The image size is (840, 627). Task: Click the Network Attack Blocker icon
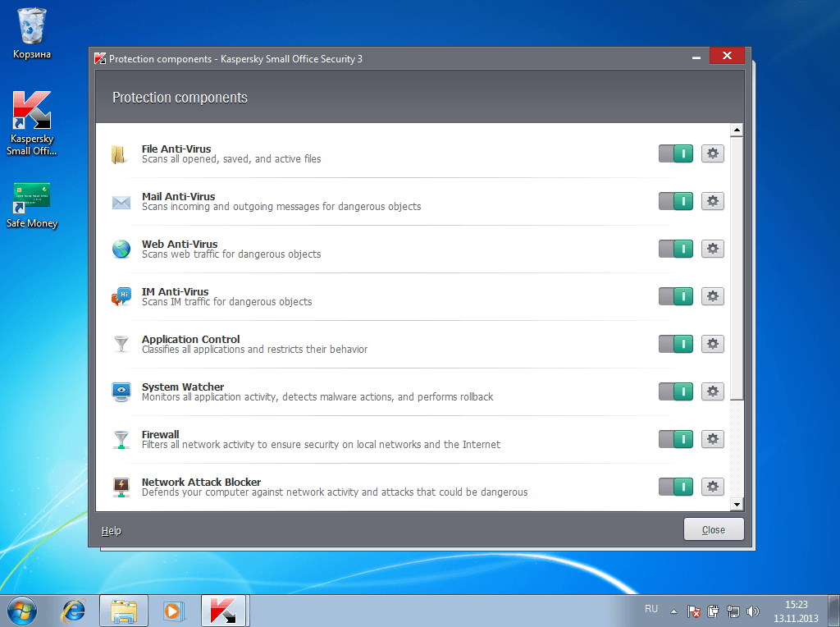(x=121, y=487)
